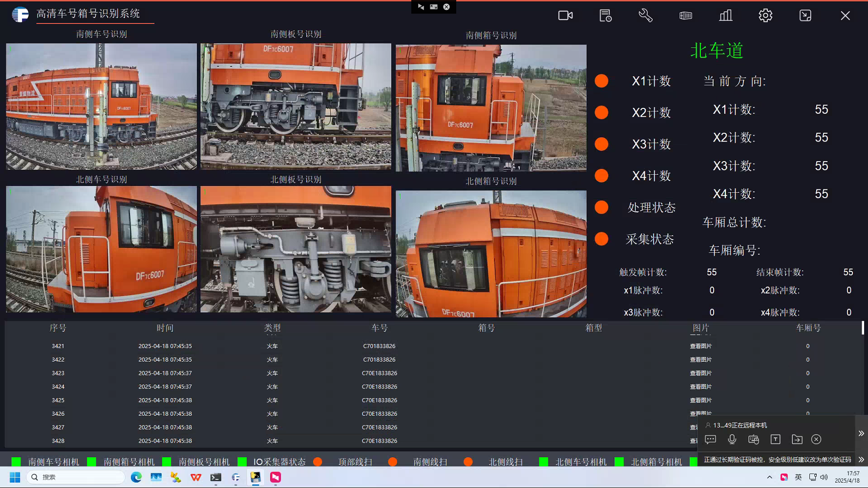Click the X4计数 orange indicator
This screenshot has width=868, height=488.
[x=601, y=176]
